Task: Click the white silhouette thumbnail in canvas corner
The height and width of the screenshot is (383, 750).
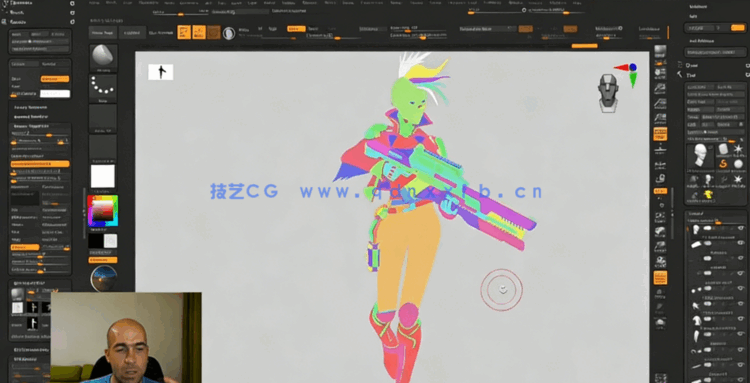Action: [x=161, y=72]
